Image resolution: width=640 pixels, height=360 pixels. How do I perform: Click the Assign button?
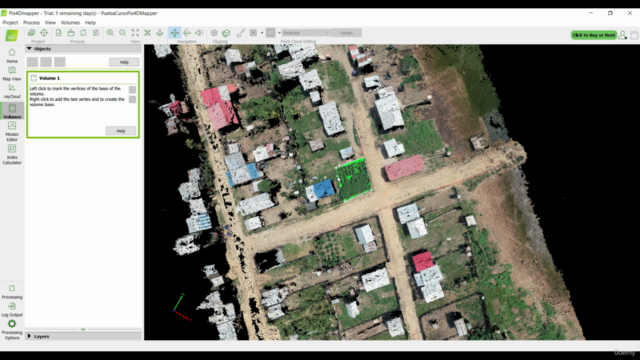point(347,33)
